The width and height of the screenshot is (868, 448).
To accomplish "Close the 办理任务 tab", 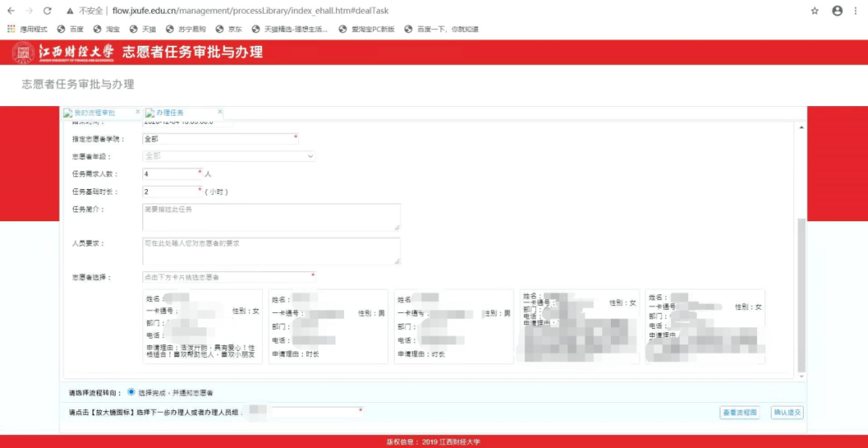I will tap(219, 112).
